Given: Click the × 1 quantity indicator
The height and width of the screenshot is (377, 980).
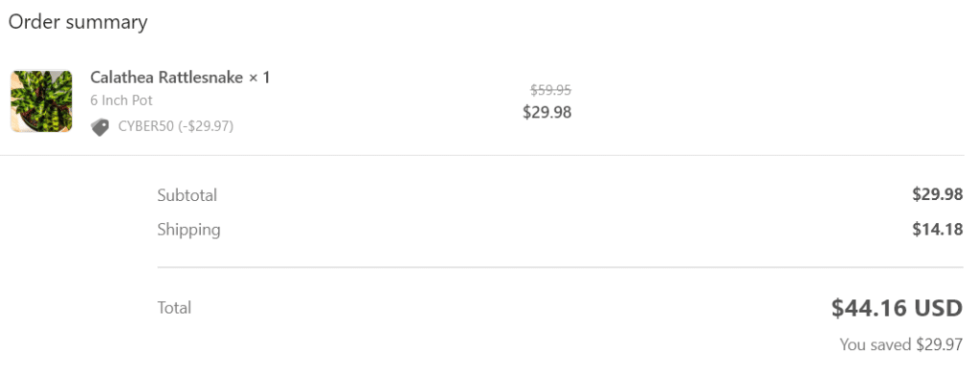Looking at the screenshot, I should tap(259, 78).
